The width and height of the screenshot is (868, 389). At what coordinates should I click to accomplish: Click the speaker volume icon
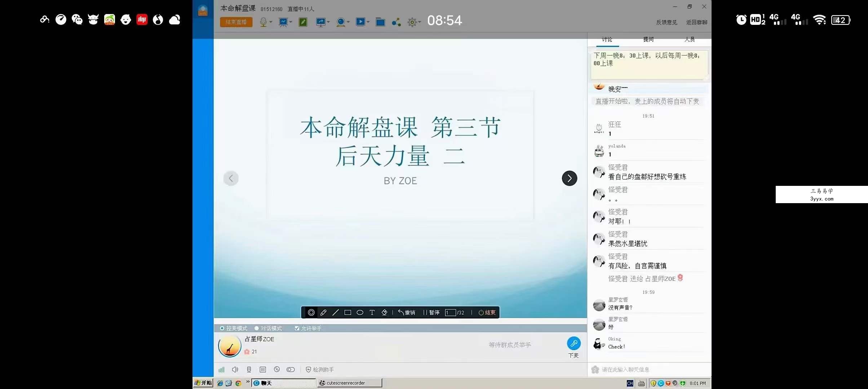(235, 370)
